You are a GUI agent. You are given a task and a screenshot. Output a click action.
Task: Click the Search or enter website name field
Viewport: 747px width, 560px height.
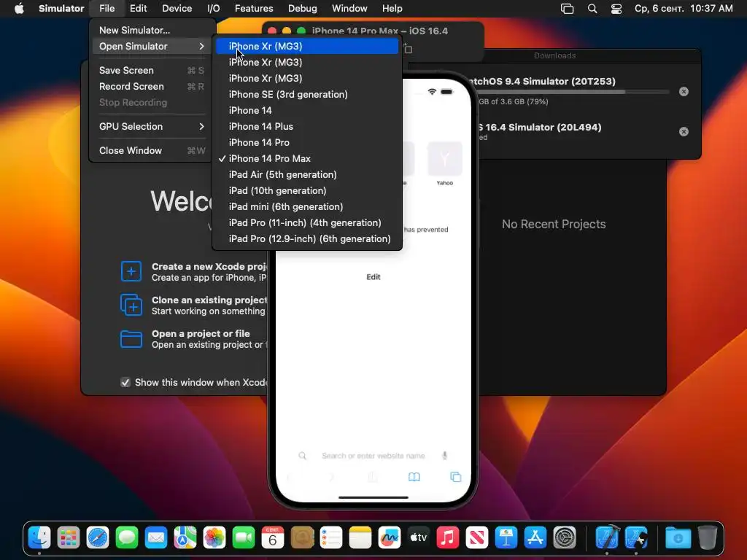[x=373, y=456]
